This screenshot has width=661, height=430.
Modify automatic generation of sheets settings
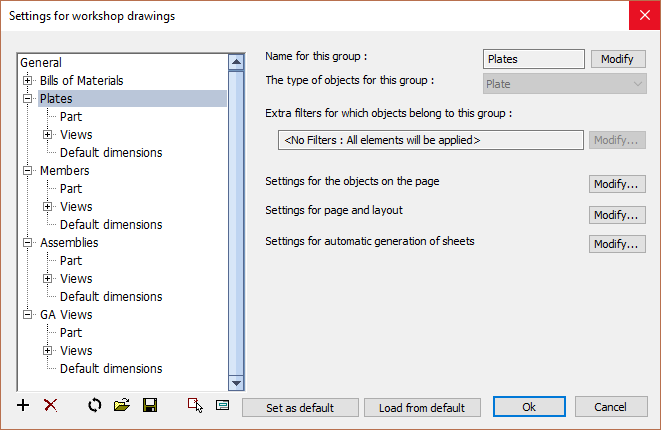coord(617,244)
